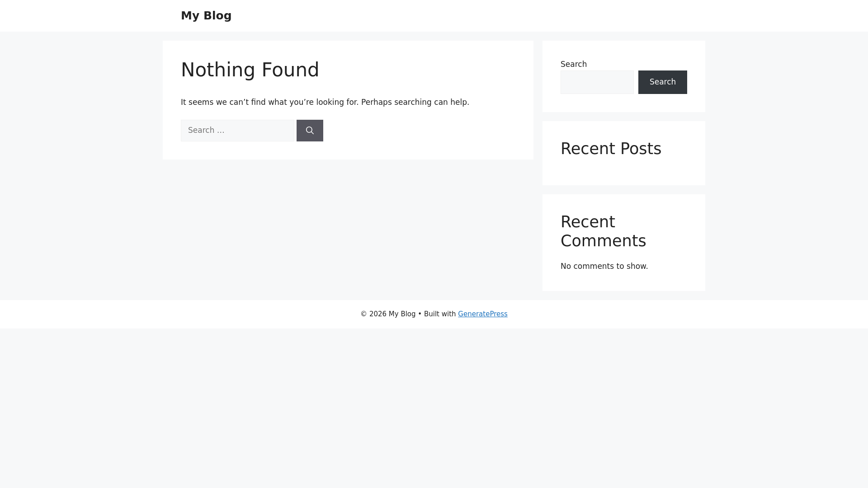Click the "Built with" text in footer

(440, 314)
